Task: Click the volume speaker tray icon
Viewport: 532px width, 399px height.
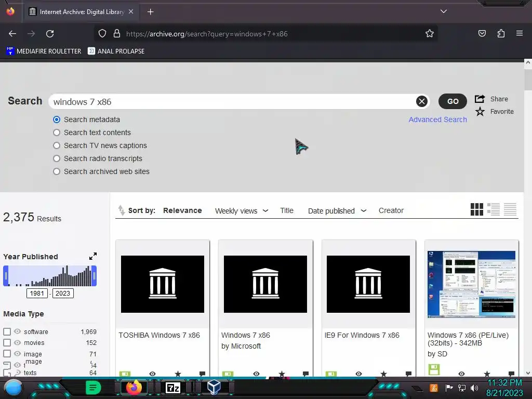Action: 474,388
